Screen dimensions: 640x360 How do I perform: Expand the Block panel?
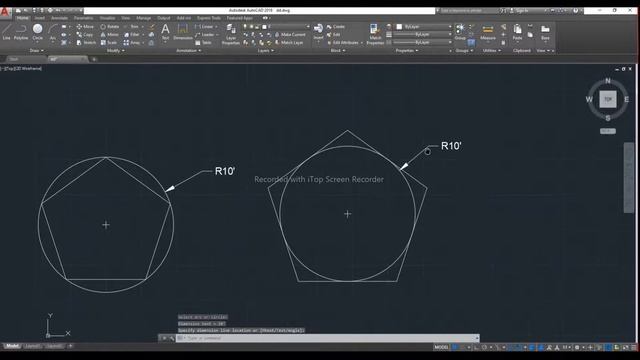338,51
